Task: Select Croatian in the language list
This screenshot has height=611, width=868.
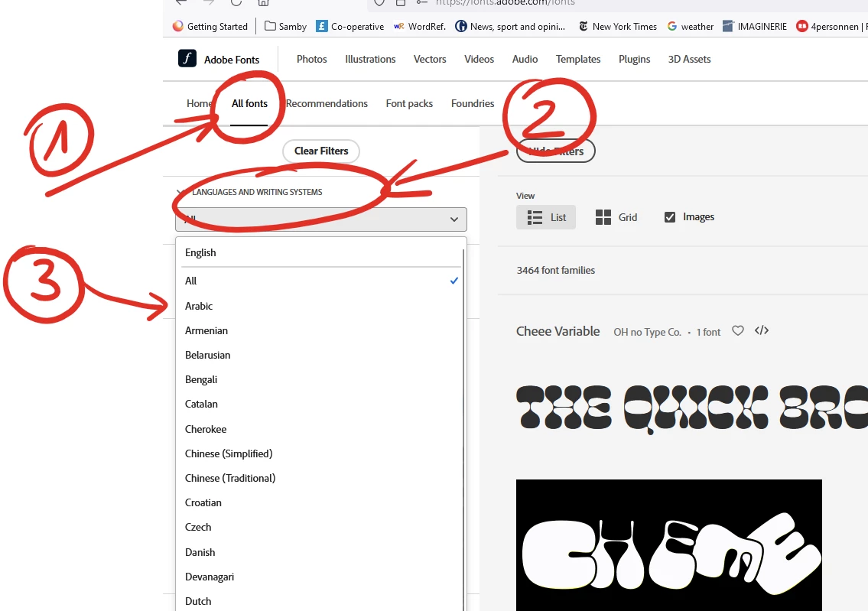Action: click(x=320, y=502)
